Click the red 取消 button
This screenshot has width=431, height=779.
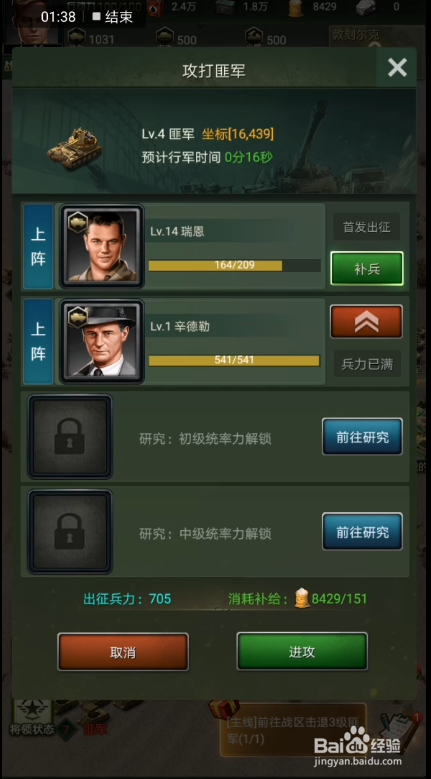tap(123, 652)
